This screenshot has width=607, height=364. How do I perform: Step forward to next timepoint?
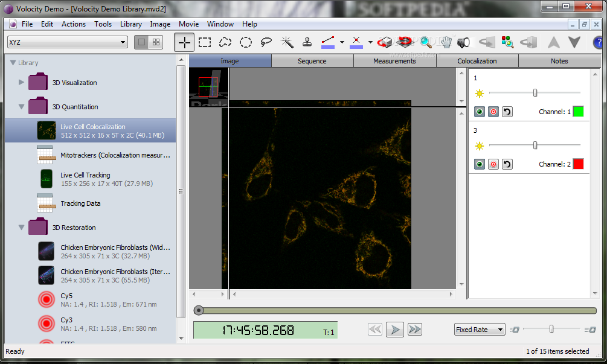click(414, 330)
